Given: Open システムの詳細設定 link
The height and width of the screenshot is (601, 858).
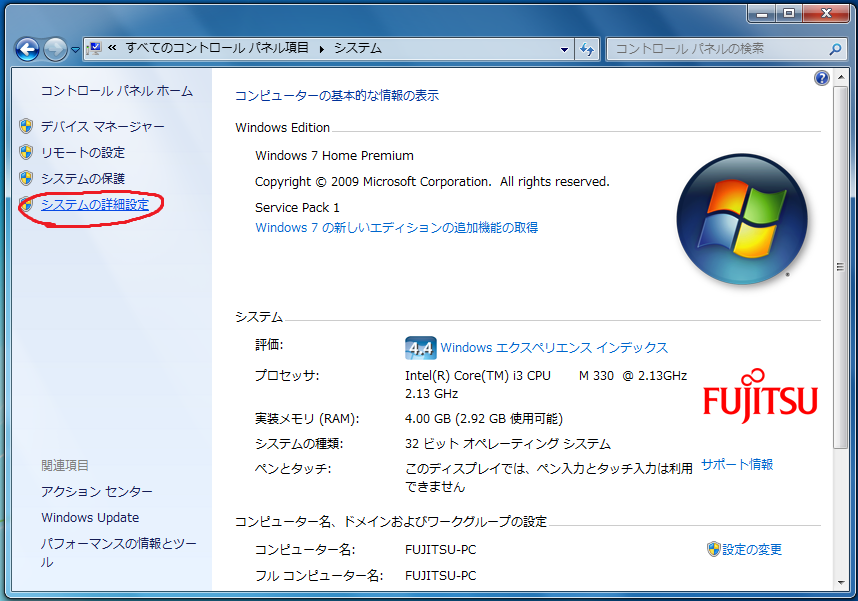Looking at the screenshot, I should [95, 205].
